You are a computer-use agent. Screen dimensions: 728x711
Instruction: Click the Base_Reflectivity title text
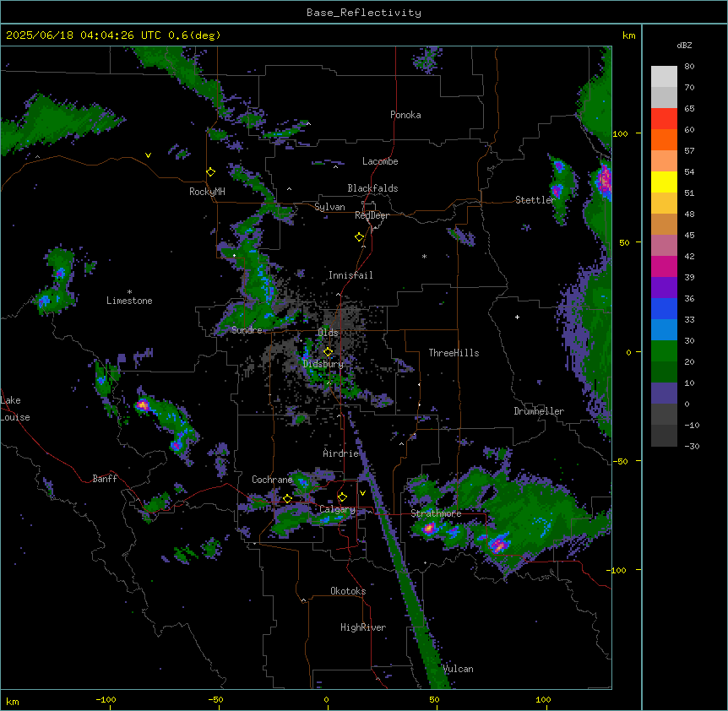[364, 13]
